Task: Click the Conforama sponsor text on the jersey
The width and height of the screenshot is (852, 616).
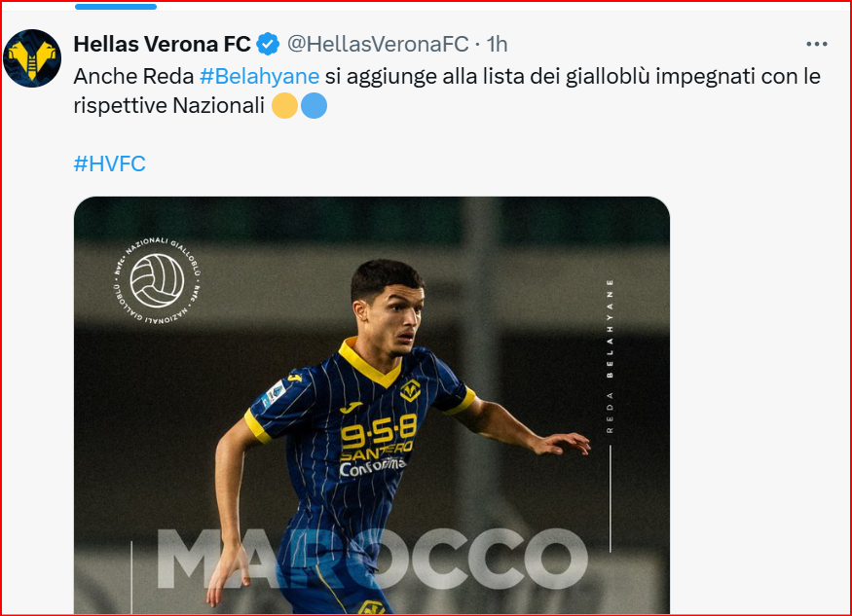Action: (372, 466)
